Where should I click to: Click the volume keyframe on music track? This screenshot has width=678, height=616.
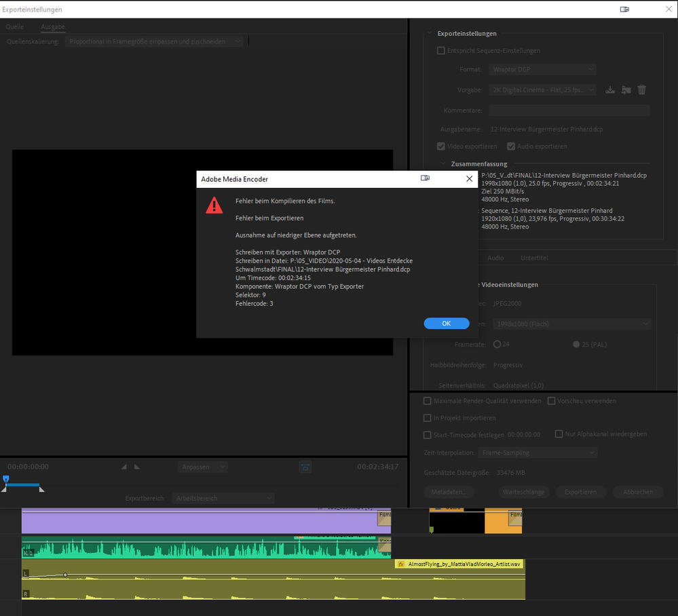[65, 575]
